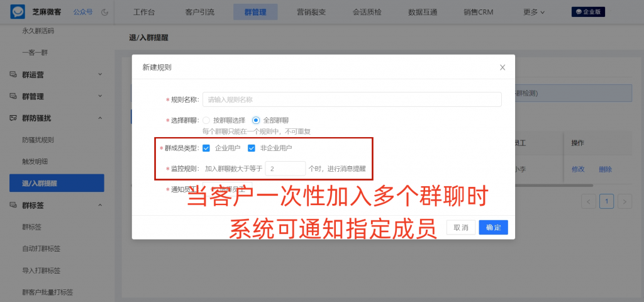Click 群标签 sidebar icon
Viewport: 644px width, 302px height.
[x=14, y=205]
